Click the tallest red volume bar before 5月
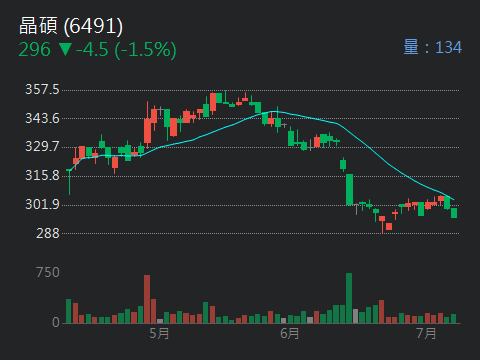Image resolution: width=480 pixels, height=360 pixels. pos(147,299)
